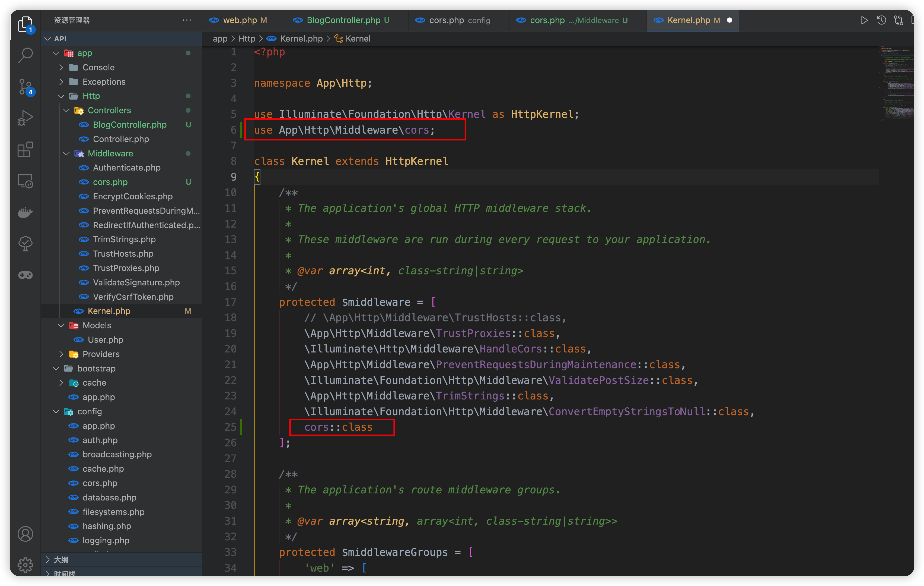Switch to the web.php tab

tap(240, 20)
